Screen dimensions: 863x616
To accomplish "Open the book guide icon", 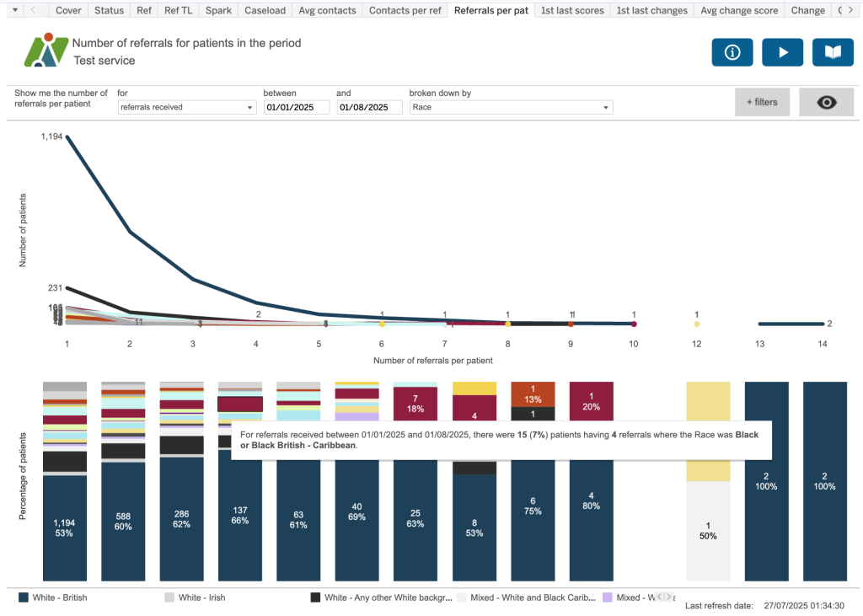I will coord(833,52).
